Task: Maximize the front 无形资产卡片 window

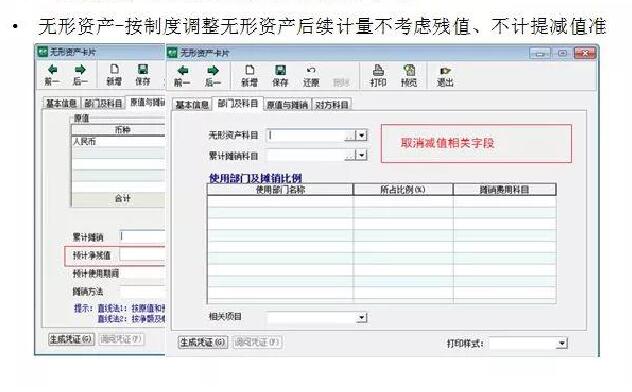Action: (562, 53)
